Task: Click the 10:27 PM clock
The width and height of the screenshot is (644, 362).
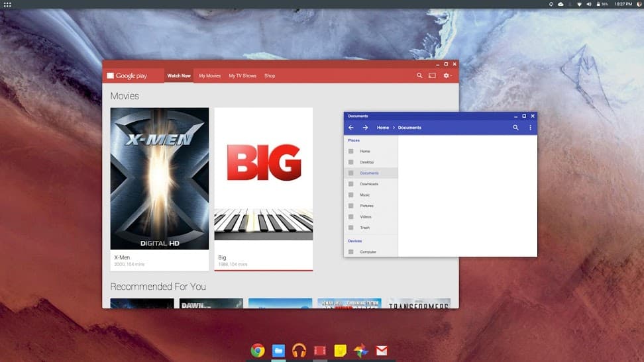Action: (x=623, y=4)
